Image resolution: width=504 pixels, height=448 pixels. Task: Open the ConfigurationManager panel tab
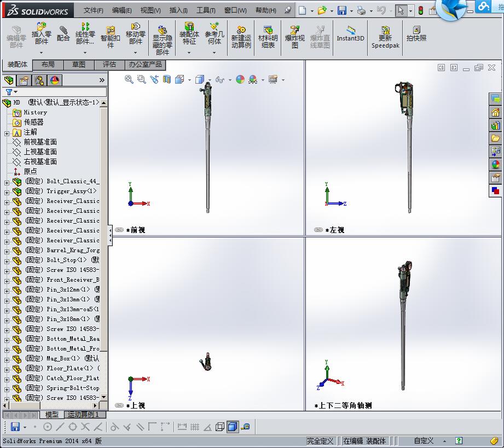[39, 80]
